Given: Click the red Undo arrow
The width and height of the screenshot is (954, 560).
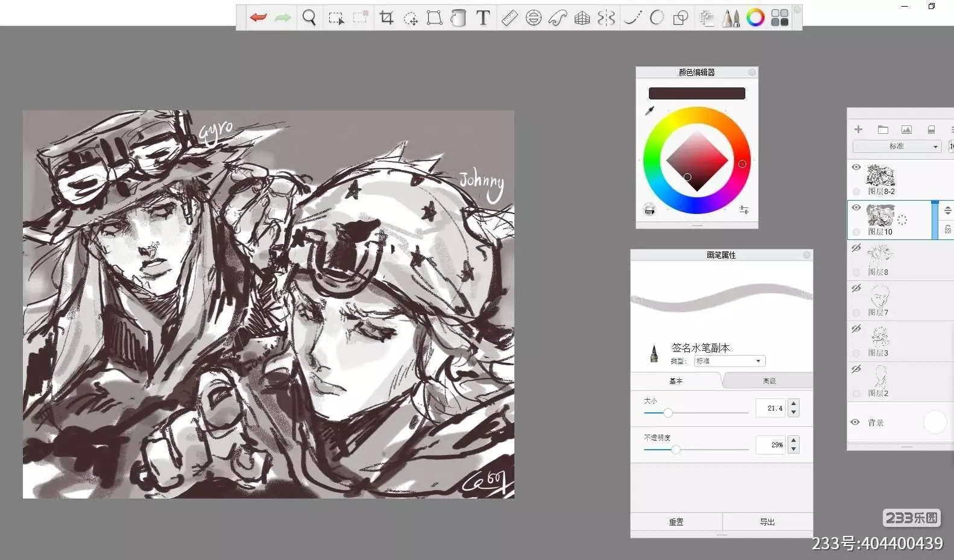Looking at the screenshot, I should pos(258,18).
